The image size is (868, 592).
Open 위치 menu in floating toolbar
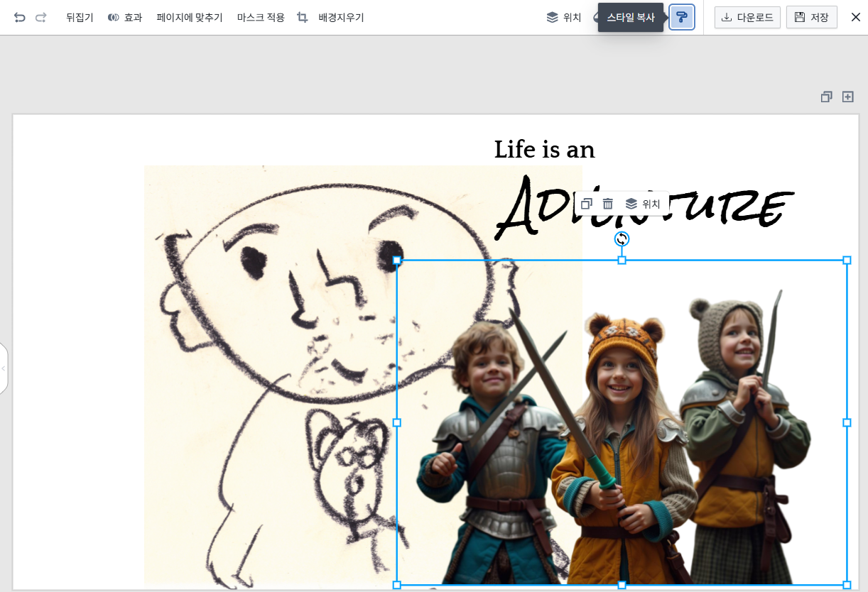[643, 204]
